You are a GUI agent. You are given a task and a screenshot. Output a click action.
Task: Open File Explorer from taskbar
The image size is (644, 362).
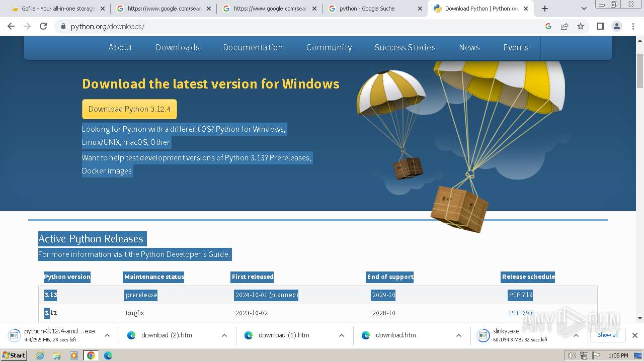[x=57, y=355]
